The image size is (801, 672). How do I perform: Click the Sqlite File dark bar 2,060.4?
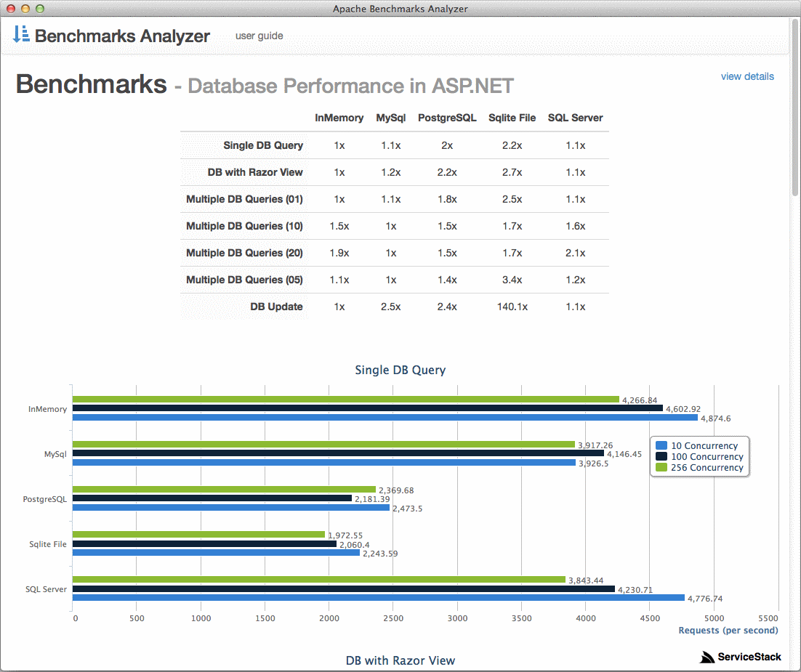tap(204, 544)
